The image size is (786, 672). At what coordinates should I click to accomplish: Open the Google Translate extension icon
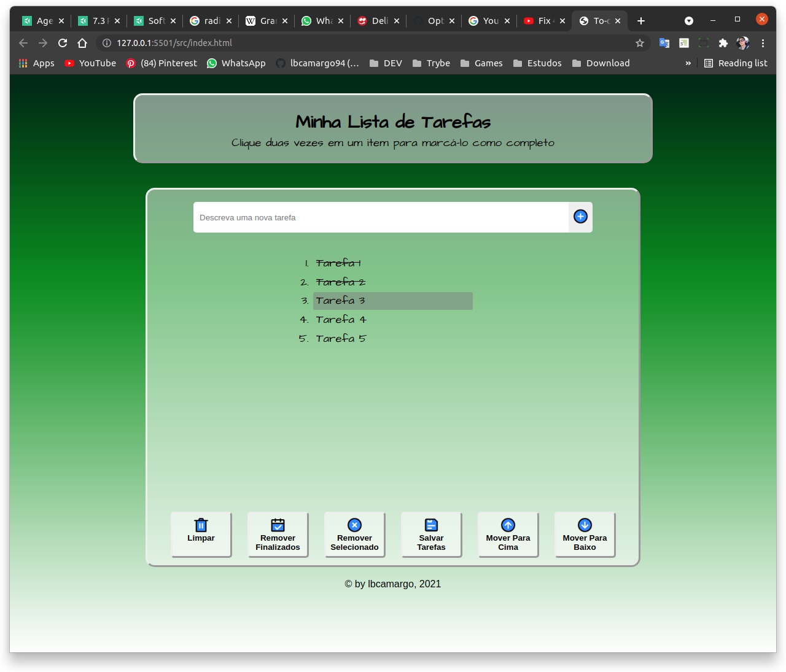[664, 43]
